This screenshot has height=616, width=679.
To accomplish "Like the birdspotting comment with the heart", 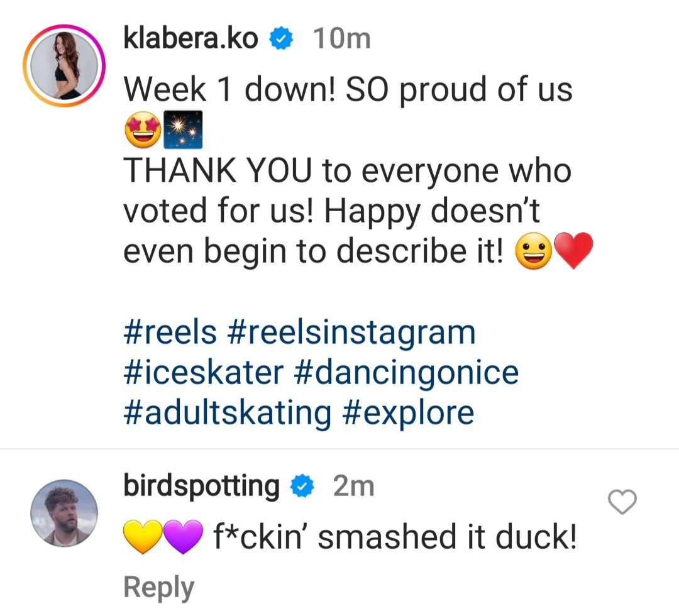I will 623,502.
